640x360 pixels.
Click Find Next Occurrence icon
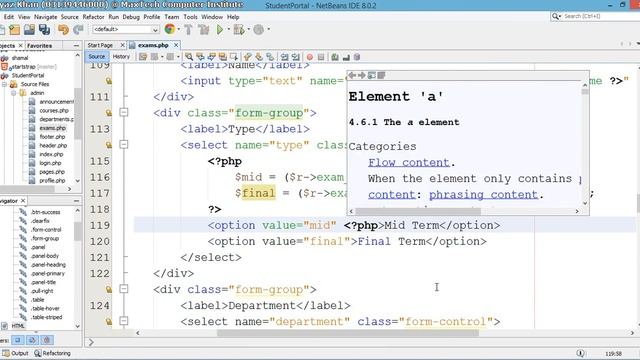[211, 57]
